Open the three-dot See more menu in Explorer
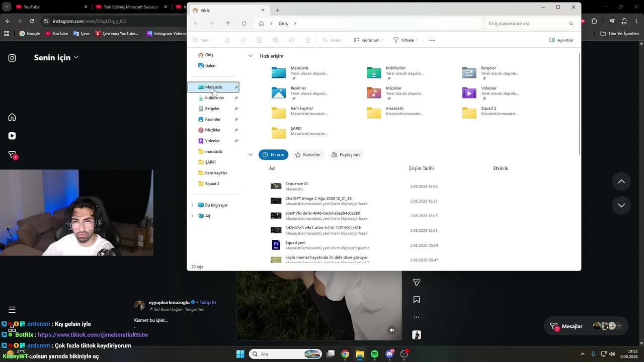Screen dimensions: 644x362 [x=432, y=40]
